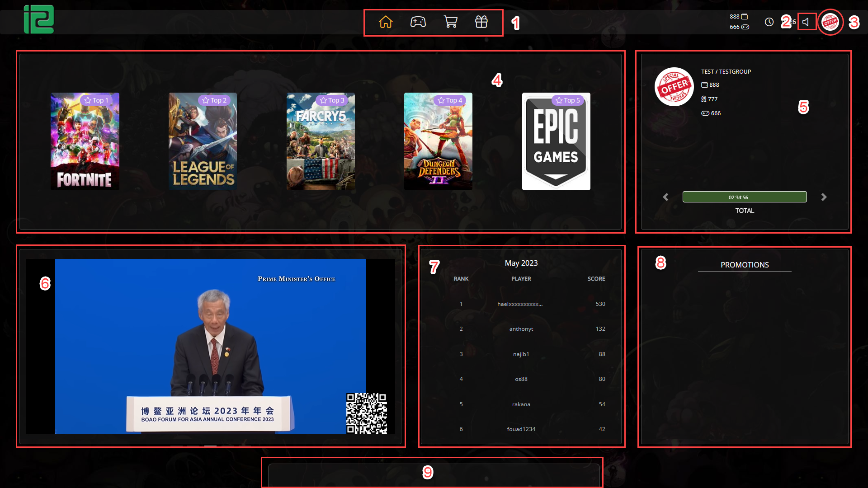
Task: Select Top 3 Far Cry 5 game tile
Action: click(320, 141)
